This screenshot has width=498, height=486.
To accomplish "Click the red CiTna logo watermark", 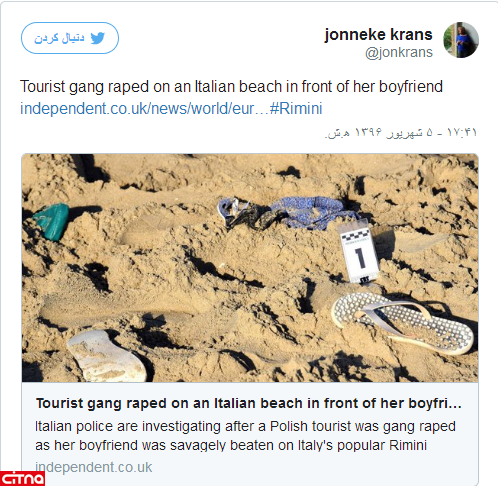I will tap(22, 479).
